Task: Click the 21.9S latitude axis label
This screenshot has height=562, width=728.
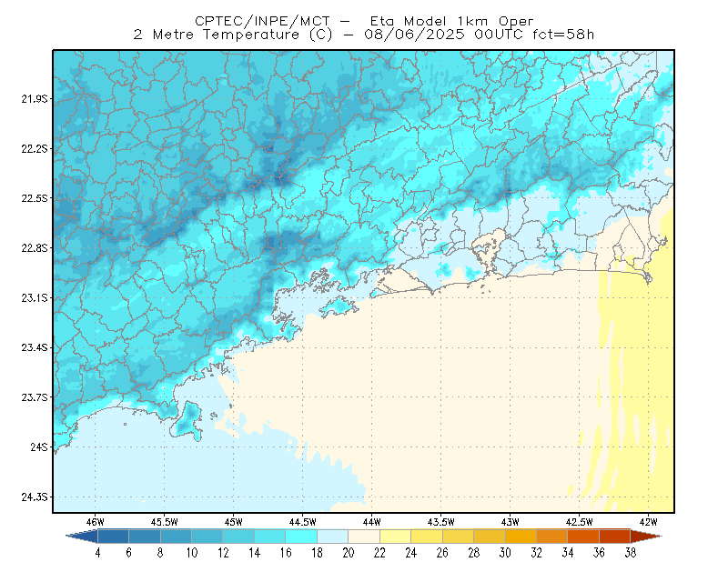Action: [x=35, y=99]
